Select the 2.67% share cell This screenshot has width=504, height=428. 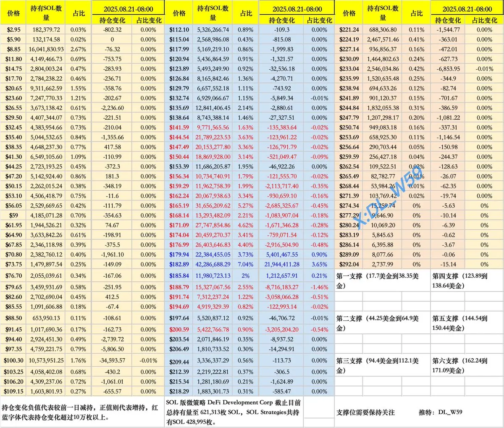point(79,49)
